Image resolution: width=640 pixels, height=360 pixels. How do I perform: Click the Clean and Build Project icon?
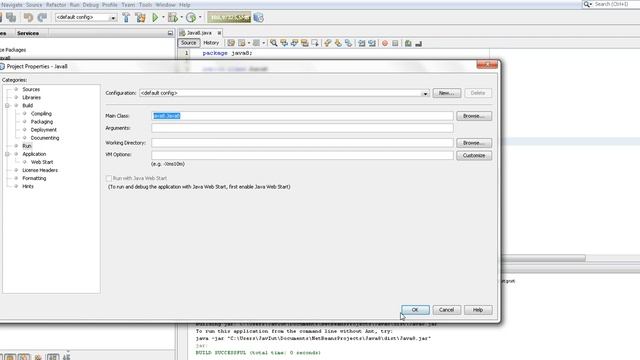pos(140,18)
